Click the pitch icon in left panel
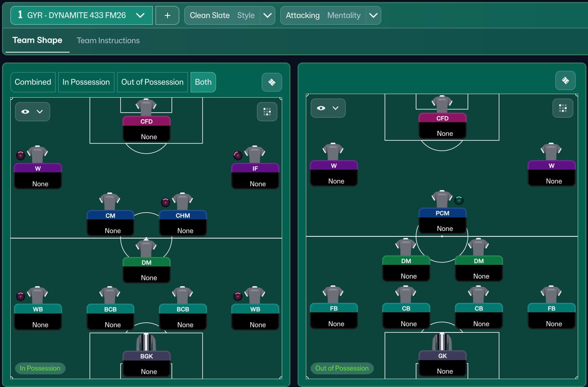Image resolution: width=588 pixels, height=387 pixels. coord(271,82)
